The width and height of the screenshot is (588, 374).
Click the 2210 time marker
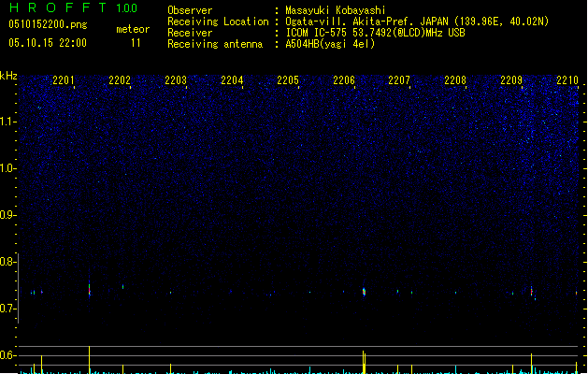pyautogui.click(x=567, y=80)
